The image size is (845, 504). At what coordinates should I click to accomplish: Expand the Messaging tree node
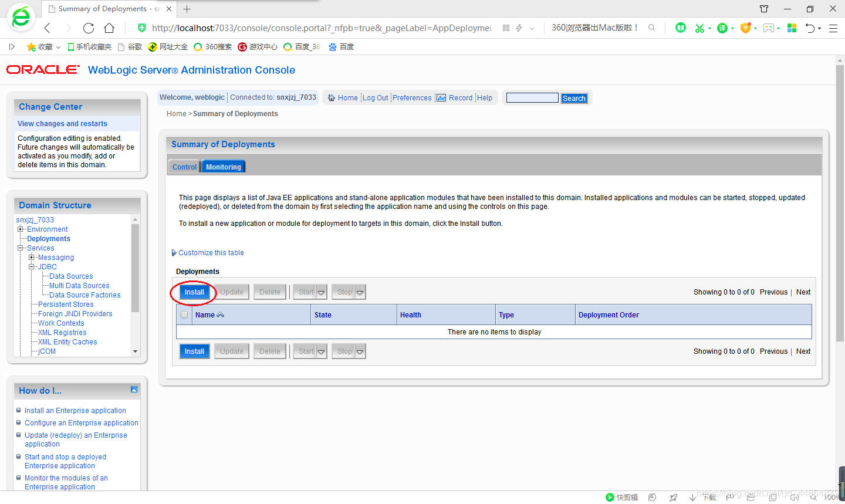click(x=32, y=258)
